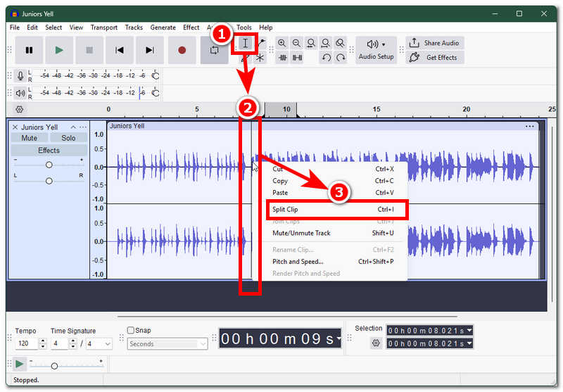Click the Share Audio button
Screen dimensions: 563x392
(435, 43)
